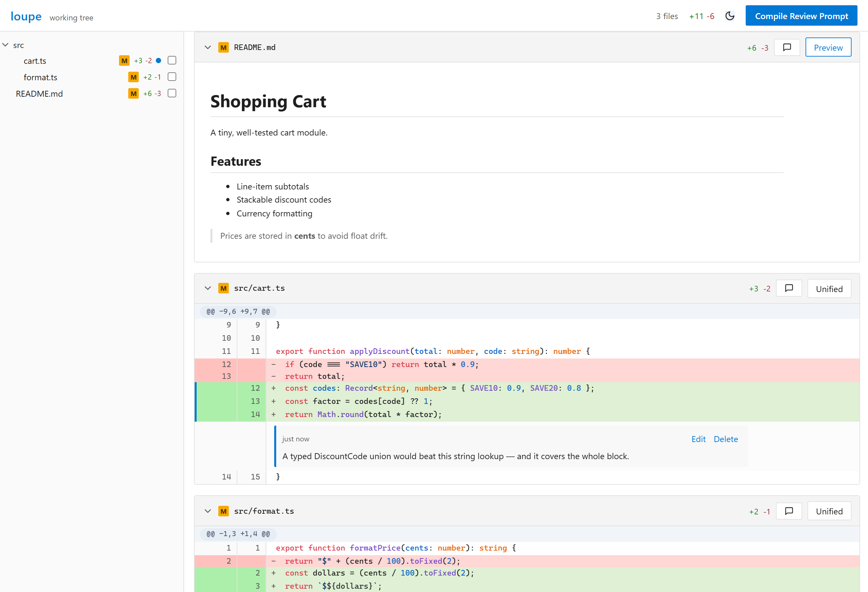Check the README.md reviewed checkbox
Screen dimensions: 868x592
tap(172, 93)
